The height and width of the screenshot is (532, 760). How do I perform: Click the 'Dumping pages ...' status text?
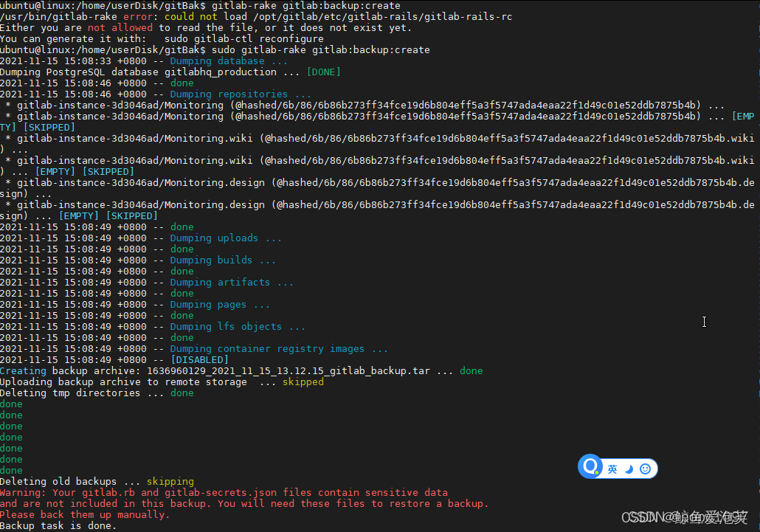coord(220,305)
